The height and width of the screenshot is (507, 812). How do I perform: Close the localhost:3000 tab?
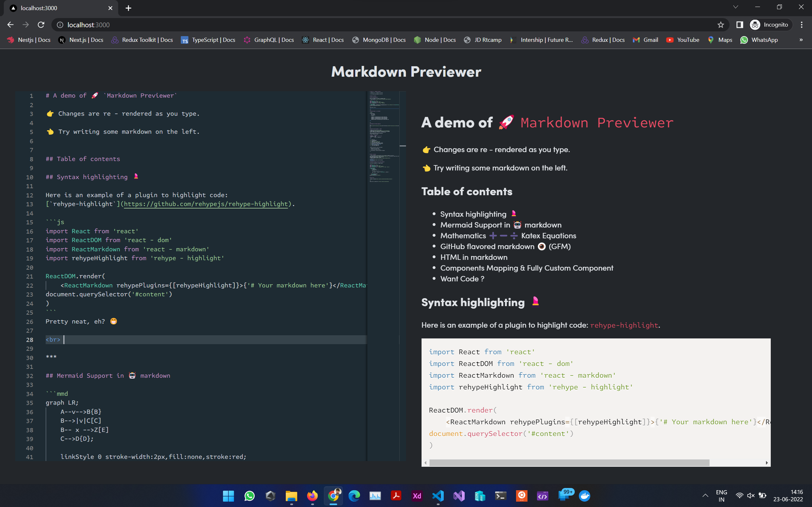(x=110, y=8)
